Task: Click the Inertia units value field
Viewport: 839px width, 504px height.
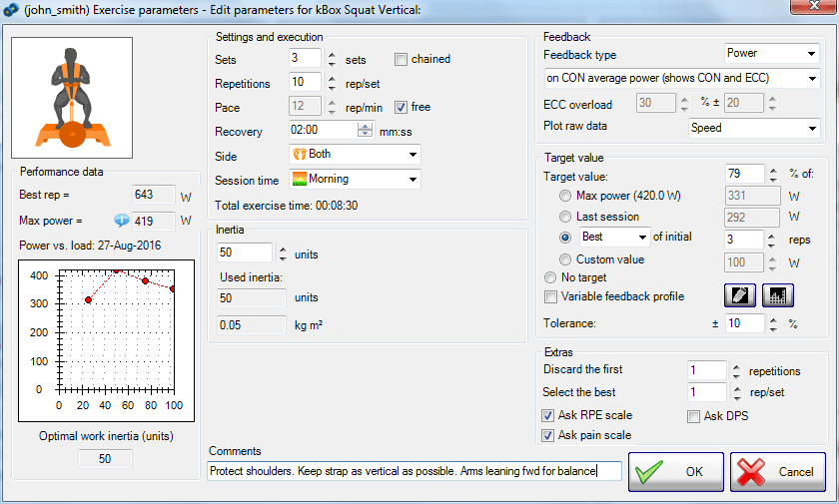Action: coord(244,253)
